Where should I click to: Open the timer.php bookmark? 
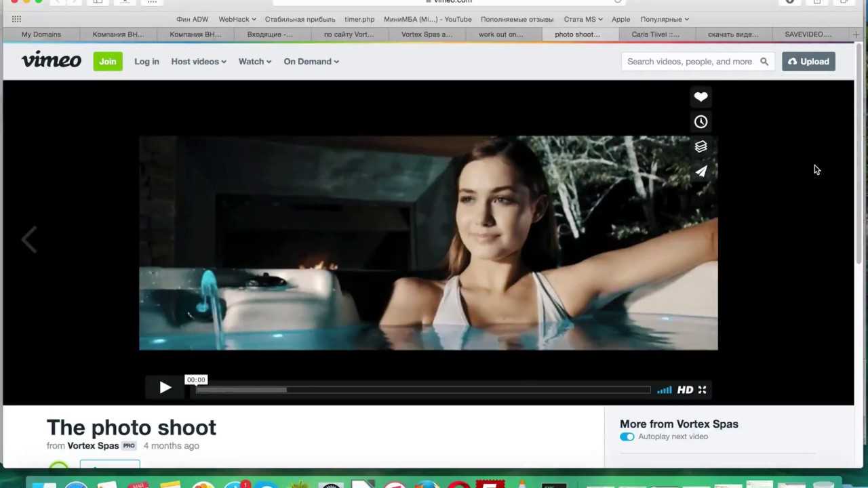pos(359,19)
